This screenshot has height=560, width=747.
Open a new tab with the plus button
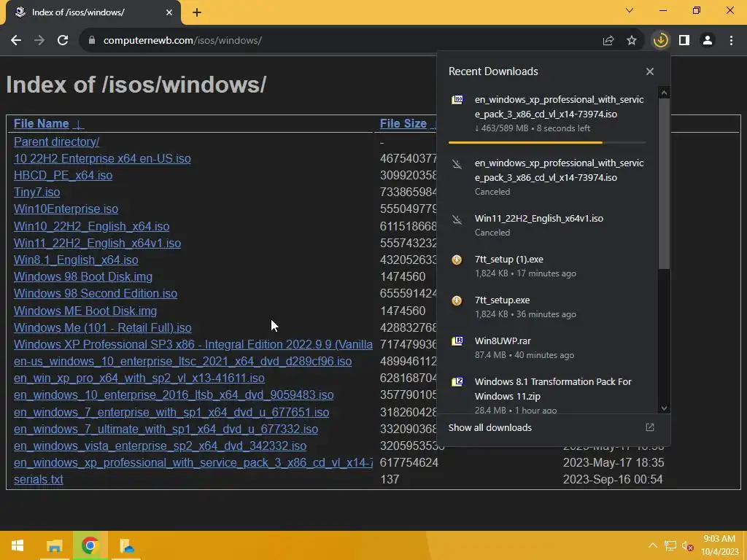click(x=197, y=12)
